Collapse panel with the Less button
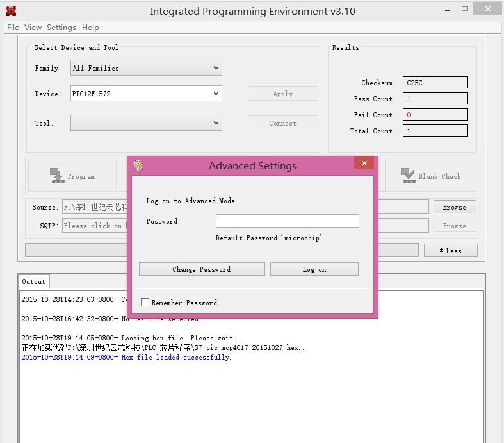The width and height of the screenshot is (504, 443). [x=451, y=251]
